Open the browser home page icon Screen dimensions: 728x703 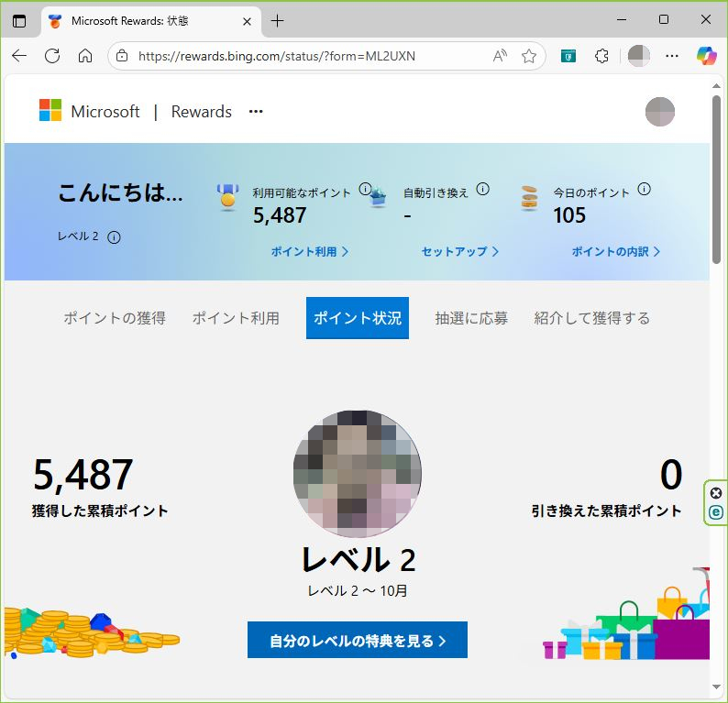pyautogui.click(x=85, y=56)
